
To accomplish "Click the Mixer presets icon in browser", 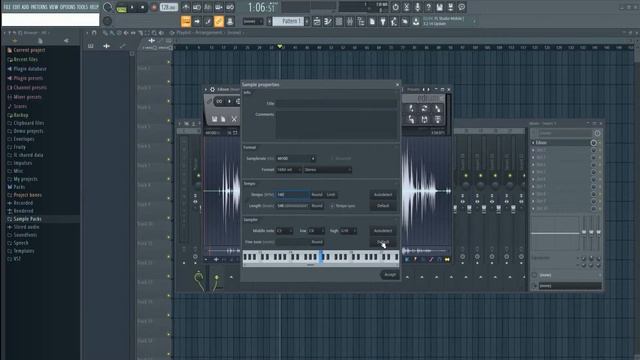I will [x=9, y=97].
